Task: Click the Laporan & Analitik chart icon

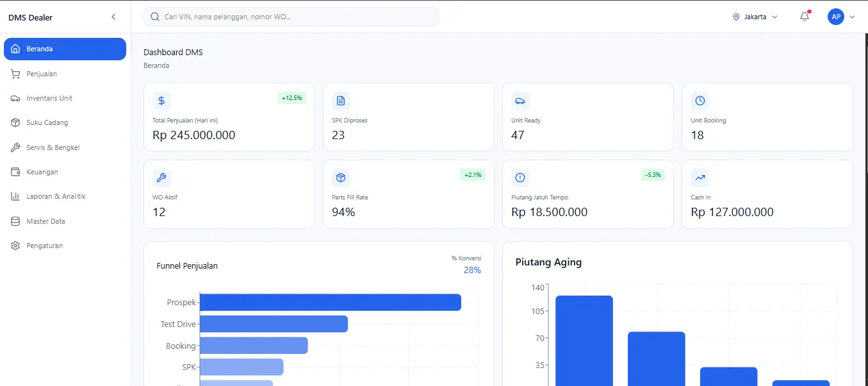Action: click(15, 196)
